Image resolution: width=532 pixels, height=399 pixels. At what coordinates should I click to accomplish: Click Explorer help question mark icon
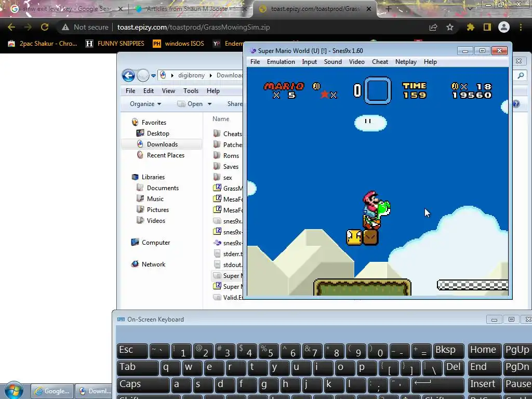point(516,104)
